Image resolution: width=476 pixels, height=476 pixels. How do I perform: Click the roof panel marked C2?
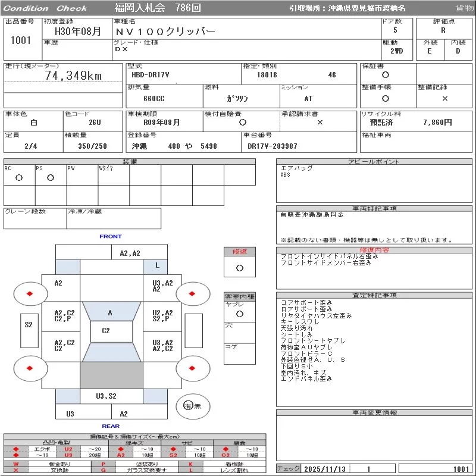pyautogui.click(x=106, y=331)
